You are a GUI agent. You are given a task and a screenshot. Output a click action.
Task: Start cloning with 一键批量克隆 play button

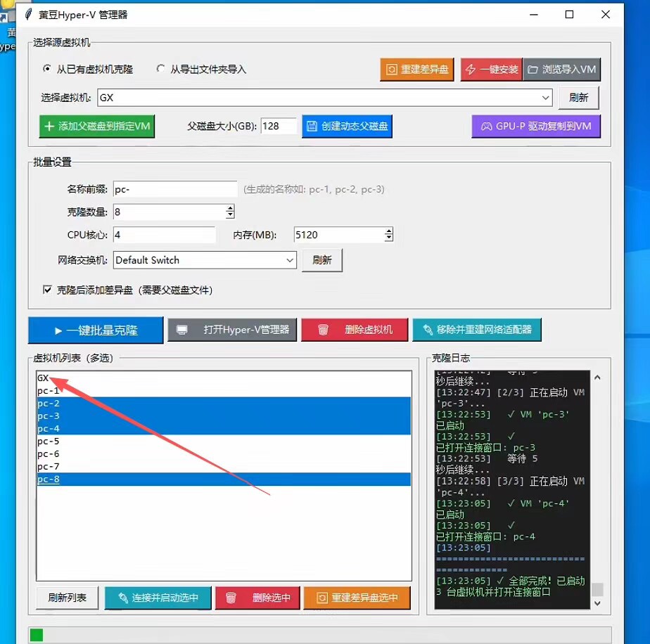[96, 330]
